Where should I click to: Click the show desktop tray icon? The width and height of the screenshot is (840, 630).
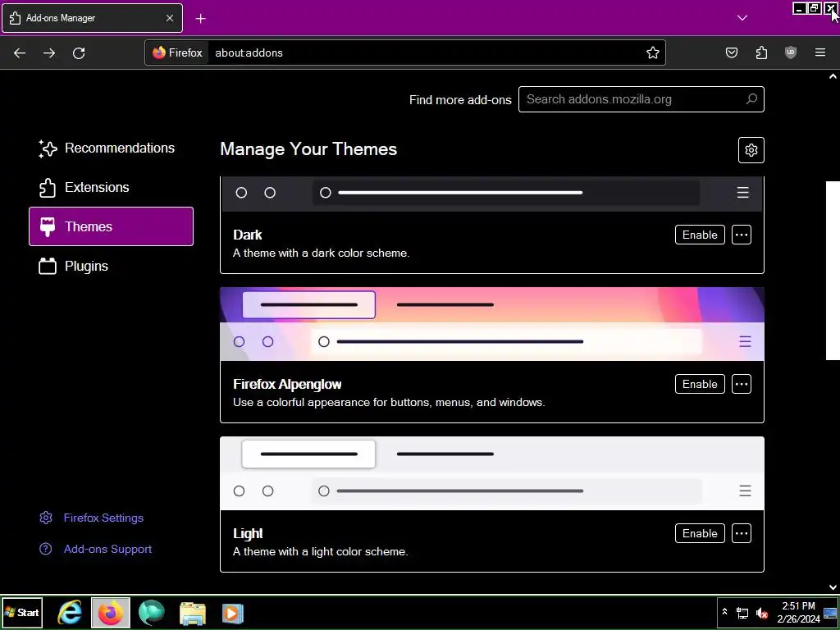tap(831, 612)
